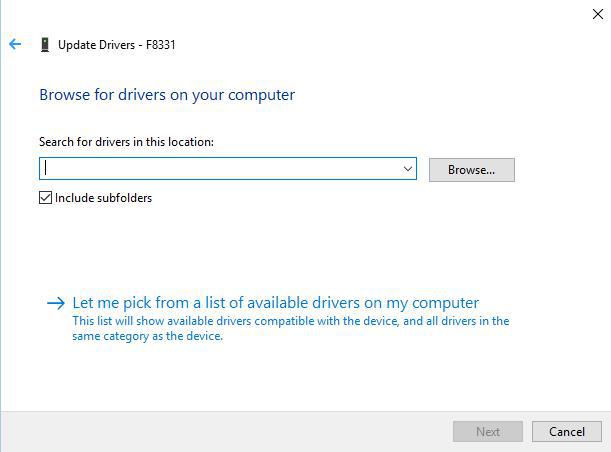
Task: Click the checkmark box left of Include subfolders
Action: tap(45, 198)
